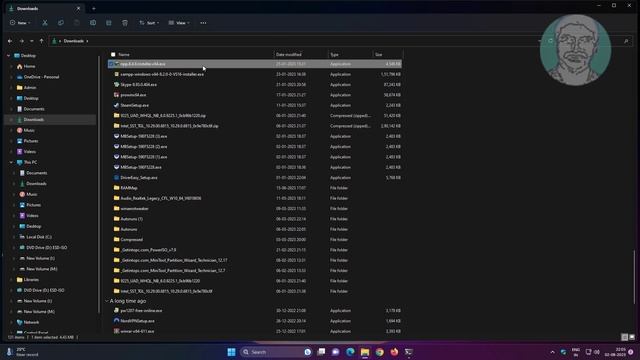The width and height of the screenshot is (640, 360).
Task: Expand the Network tree node
Action: pos(11,322)
